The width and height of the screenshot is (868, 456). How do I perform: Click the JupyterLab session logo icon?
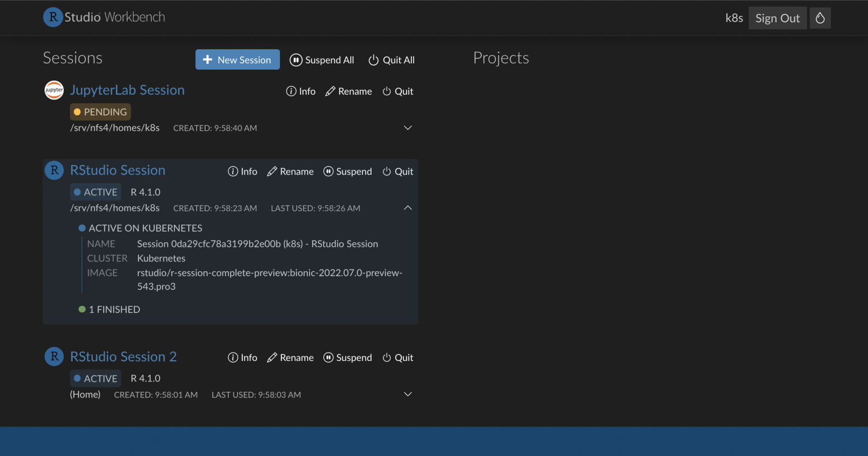point(54,90)
